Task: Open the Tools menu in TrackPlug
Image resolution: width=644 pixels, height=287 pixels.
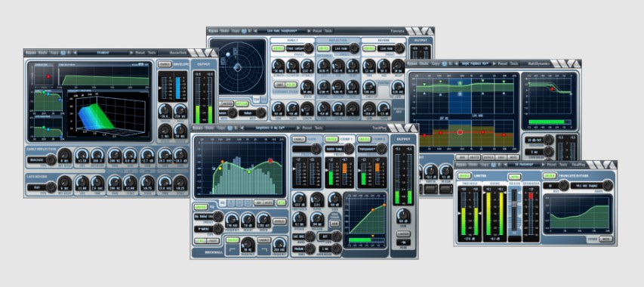Action: (319, 128)
